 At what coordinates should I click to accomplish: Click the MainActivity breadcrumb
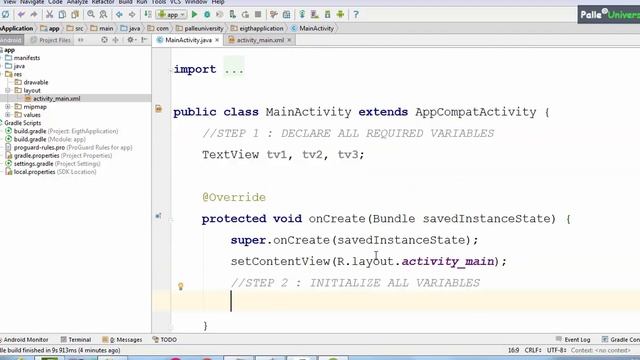point(313,29)
